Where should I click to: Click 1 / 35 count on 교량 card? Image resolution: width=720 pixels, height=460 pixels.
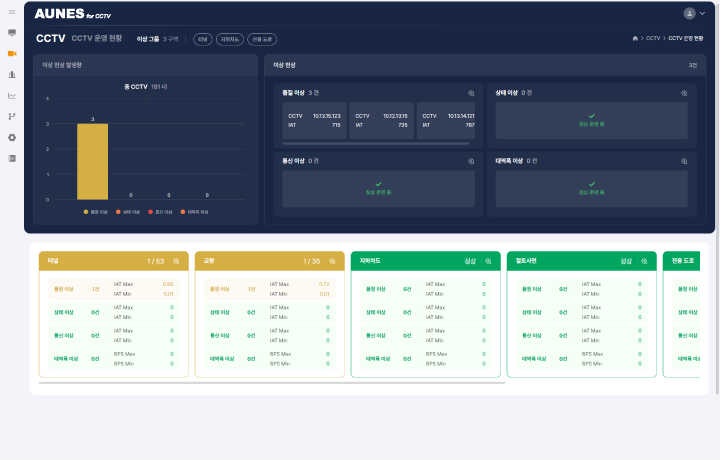[x=311, y=261]
